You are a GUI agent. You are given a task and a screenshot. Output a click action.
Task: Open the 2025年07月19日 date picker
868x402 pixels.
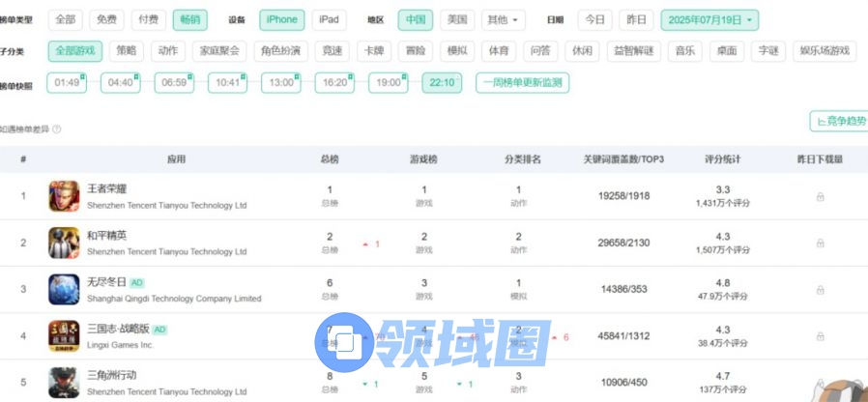tap(709, 19)
